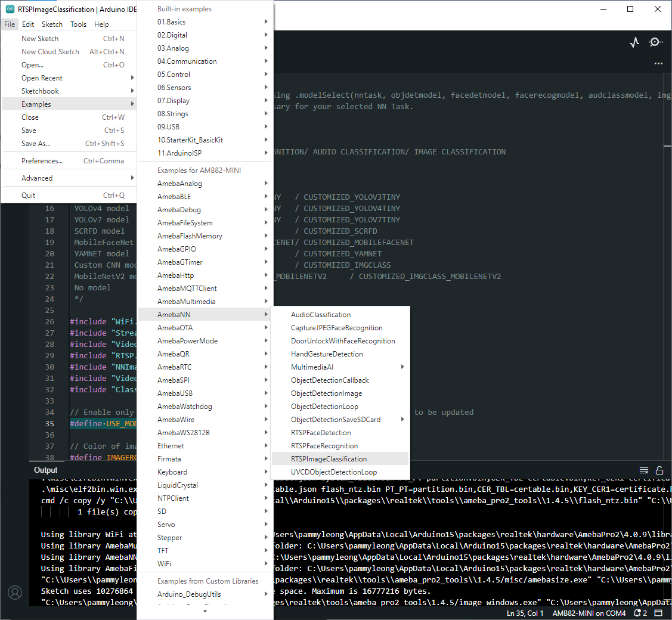This screenshot has width=672, height=620.
Task: Select Preferences from File menu
Action: [42, 161]
